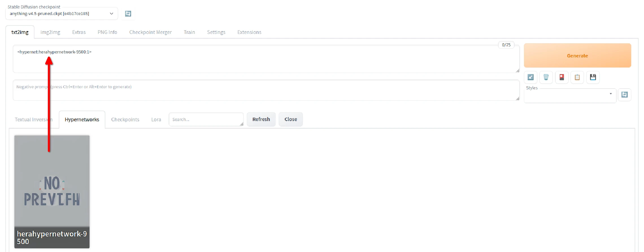644x252 pixels.
Task: Open the Settings tab
Action: pos(216,32)
